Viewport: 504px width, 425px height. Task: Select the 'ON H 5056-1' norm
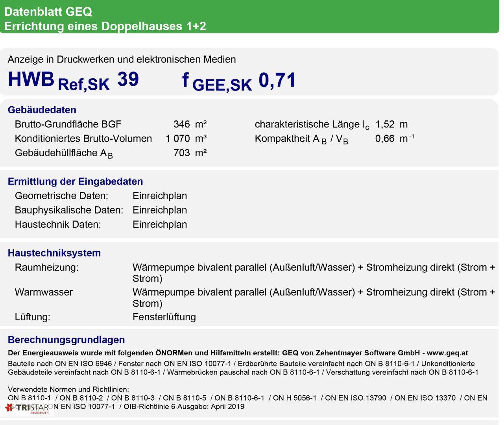tap(295, 398)
